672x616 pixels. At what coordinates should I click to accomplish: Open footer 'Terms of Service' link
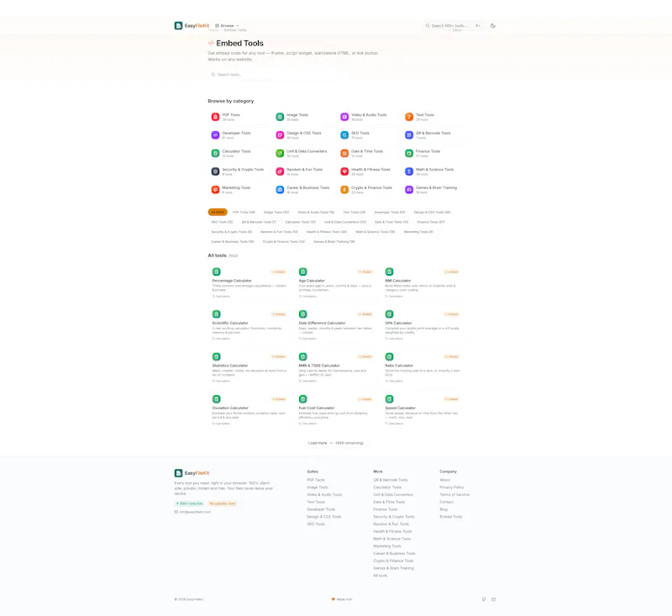(454, 495)
